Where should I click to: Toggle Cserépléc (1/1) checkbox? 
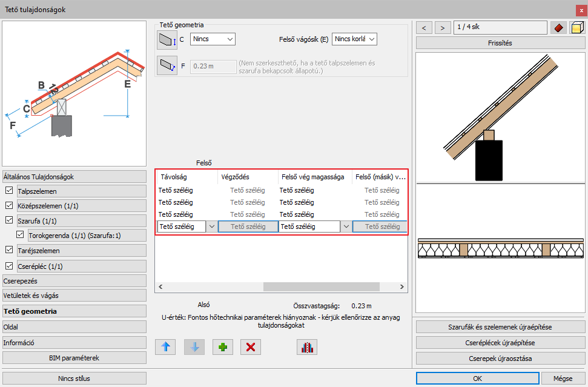[x=9, y=266]
